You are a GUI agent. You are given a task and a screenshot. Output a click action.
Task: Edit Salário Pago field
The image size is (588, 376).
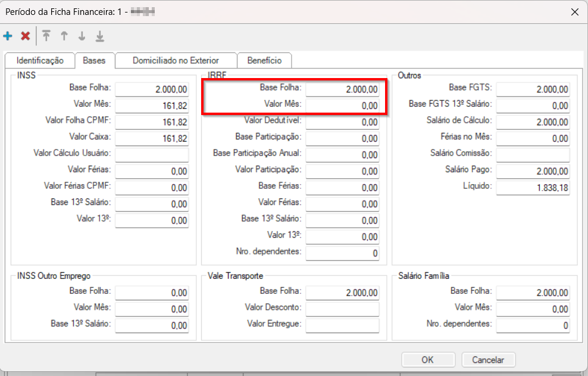533,171
